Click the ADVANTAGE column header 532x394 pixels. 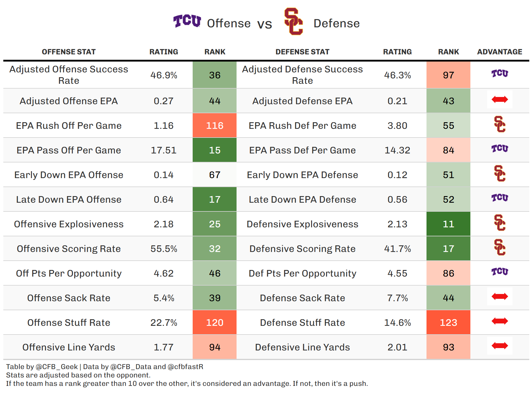(x=500, y=52)
